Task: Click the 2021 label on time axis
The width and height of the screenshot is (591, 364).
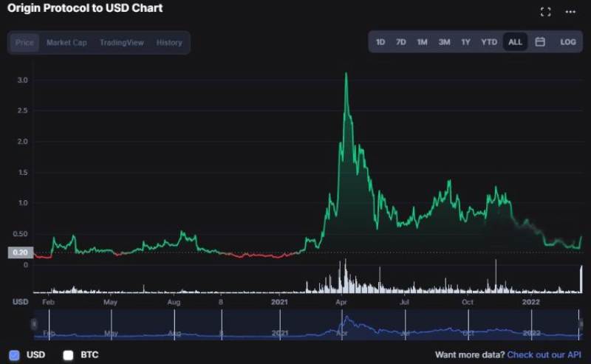Action: click(279, 302)
